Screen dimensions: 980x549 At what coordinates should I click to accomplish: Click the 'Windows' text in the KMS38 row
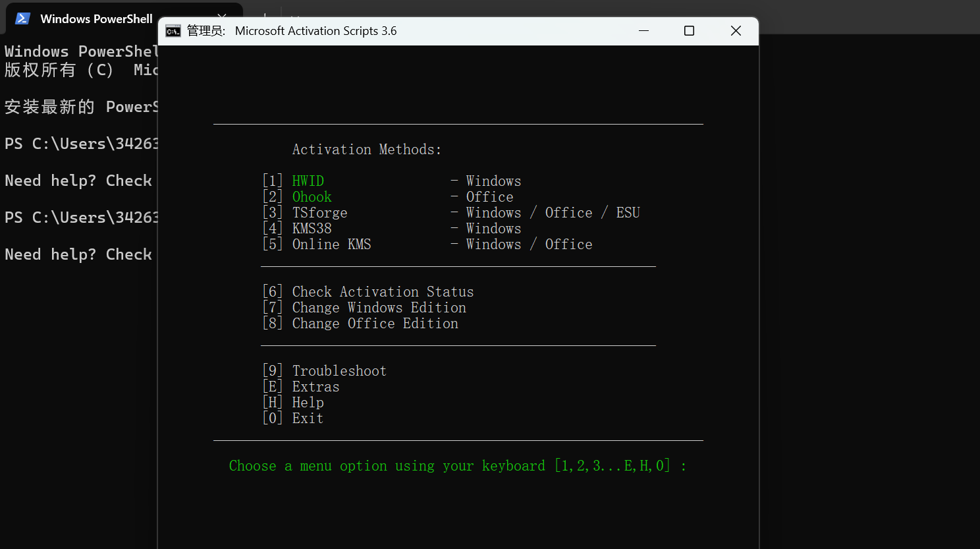[x=494, y=228]
